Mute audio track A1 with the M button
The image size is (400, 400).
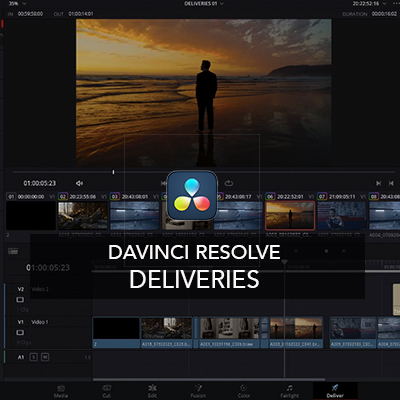tap(45, 357)
